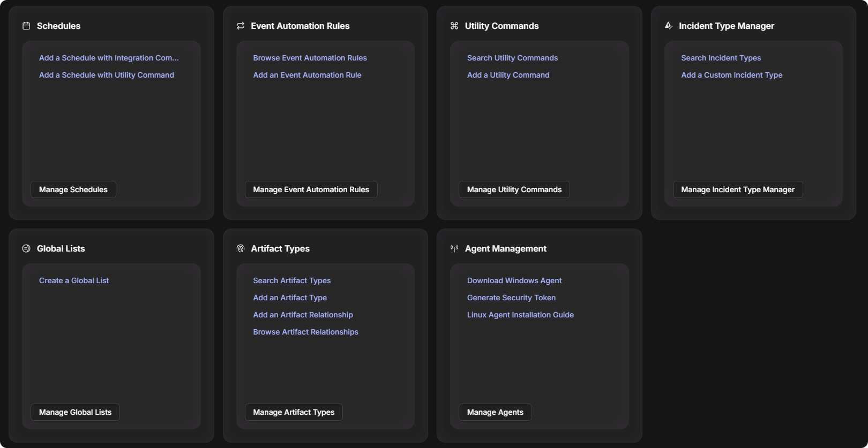The height and width of the screenshot is (448, 868).
Task: Click the Event Automation Rules arrows icon
Action: (241, 26)
